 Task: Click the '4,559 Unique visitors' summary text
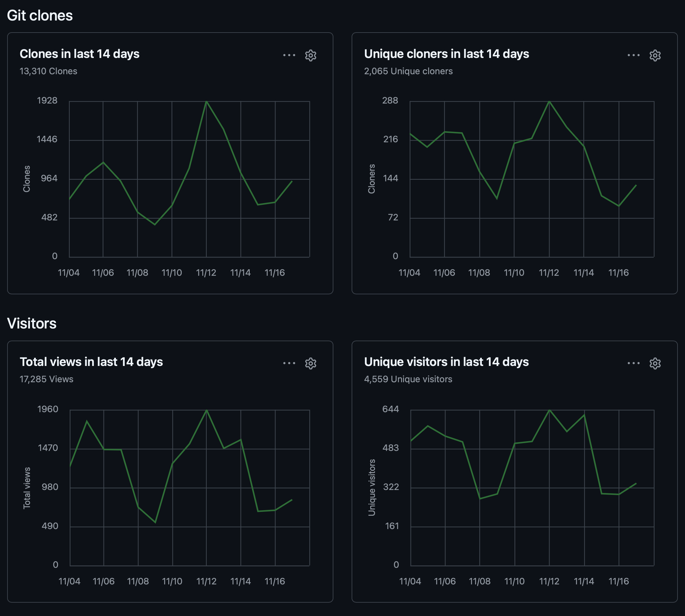[408, 379]
